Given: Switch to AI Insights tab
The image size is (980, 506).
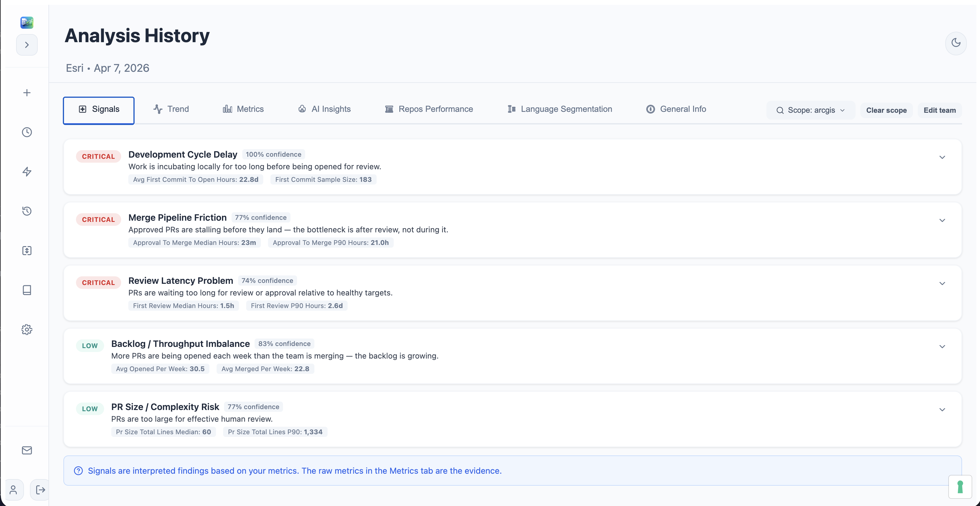Looking at the screenshot, I should click(324, 109).
